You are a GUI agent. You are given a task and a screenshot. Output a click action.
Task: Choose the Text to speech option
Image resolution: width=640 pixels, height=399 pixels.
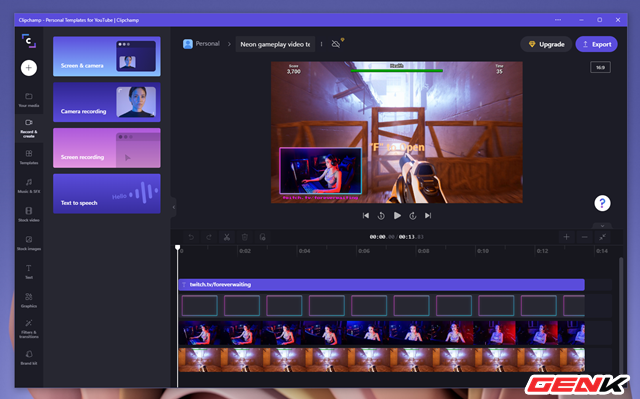[107, 193]
